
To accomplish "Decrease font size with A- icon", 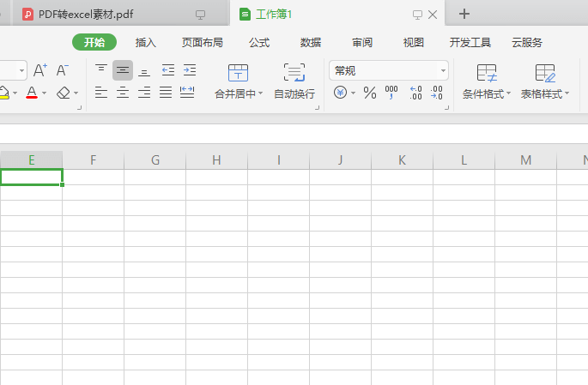I will (x=63, y=70).
